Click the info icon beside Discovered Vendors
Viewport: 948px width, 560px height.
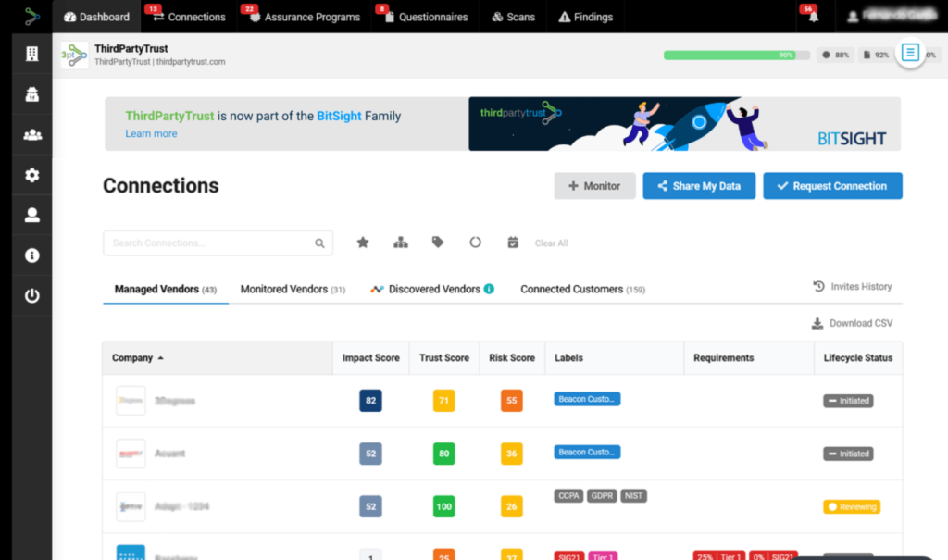pyautogui.click(x=489, y=289)
